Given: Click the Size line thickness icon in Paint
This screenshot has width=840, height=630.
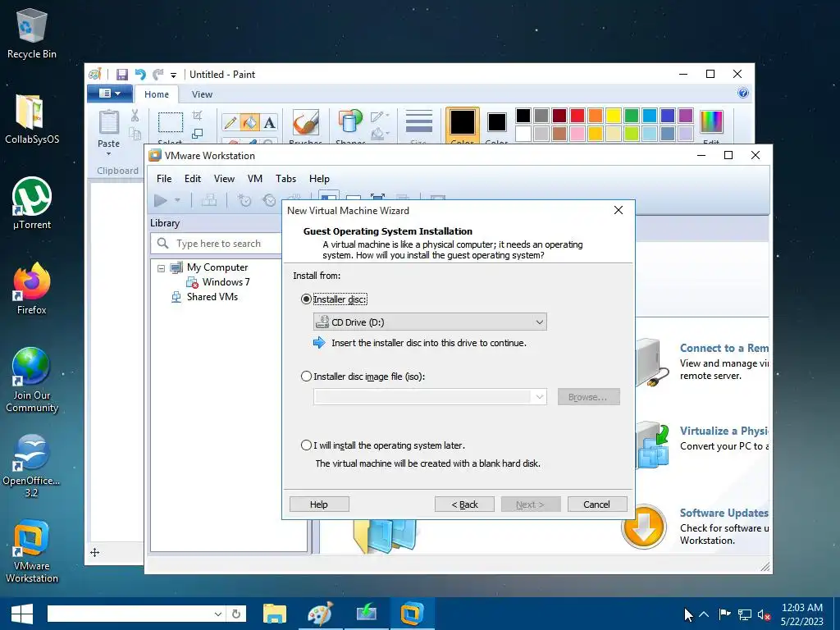Looking at the screenshot, I should click(418, 122).
